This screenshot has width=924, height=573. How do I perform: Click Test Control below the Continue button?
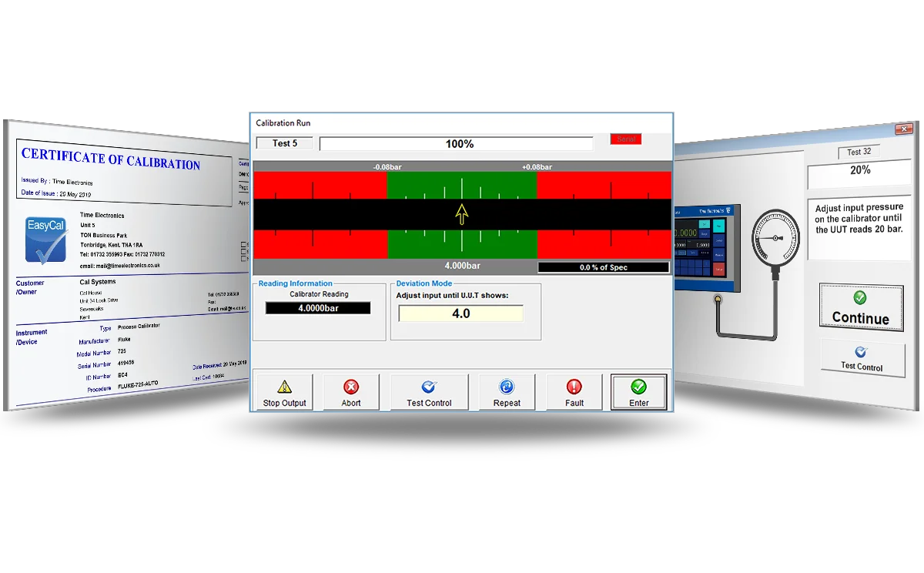point(861,359)
